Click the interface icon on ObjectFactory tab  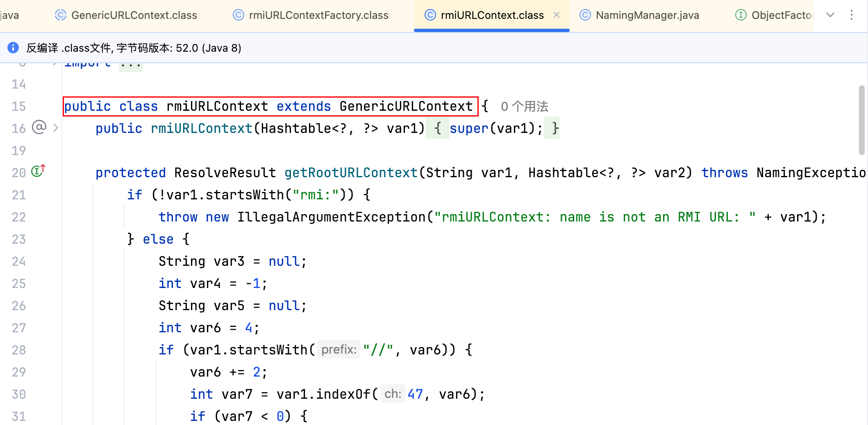(x=741, y=15)
